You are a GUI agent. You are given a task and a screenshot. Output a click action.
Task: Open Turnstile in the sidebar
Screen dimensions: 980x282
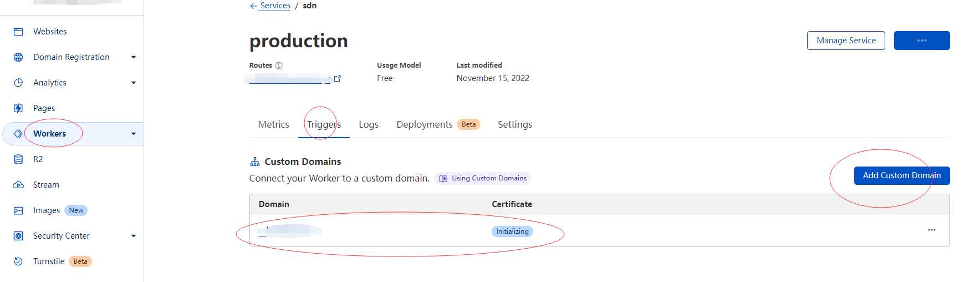49,261
